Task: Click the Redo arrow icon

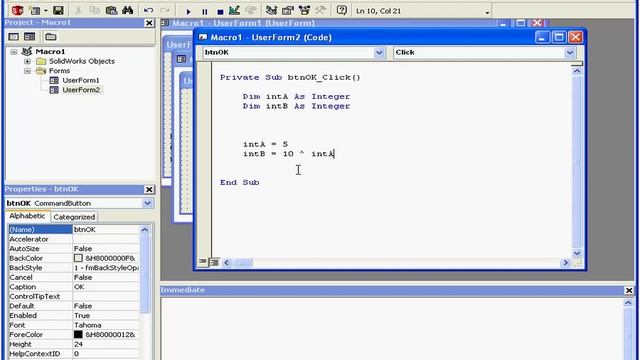Action: pyautogui.click(x=165, y=11)
